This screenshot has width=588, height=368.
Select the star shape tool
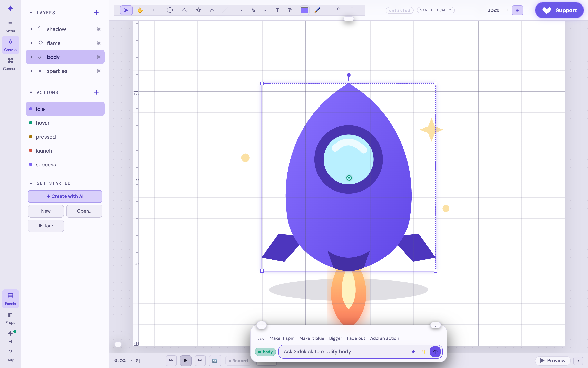[198, 10]
